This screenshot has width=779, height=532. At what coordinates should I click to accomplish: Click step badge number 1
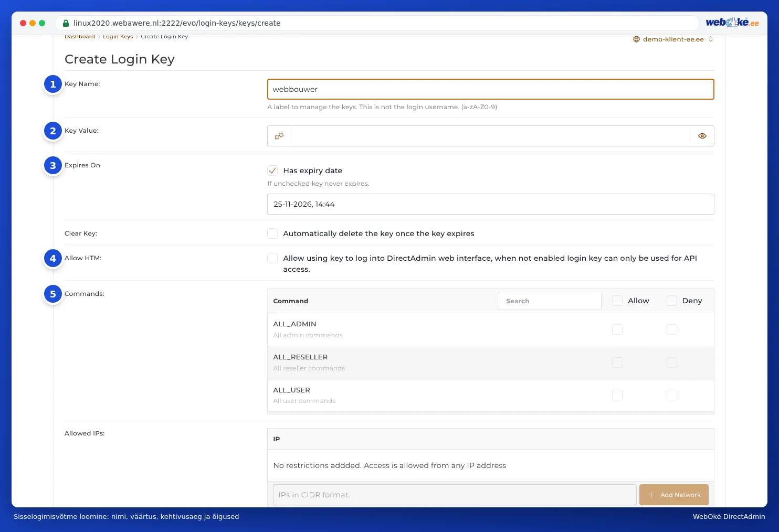pyautogui.click(x=53, y=84)
